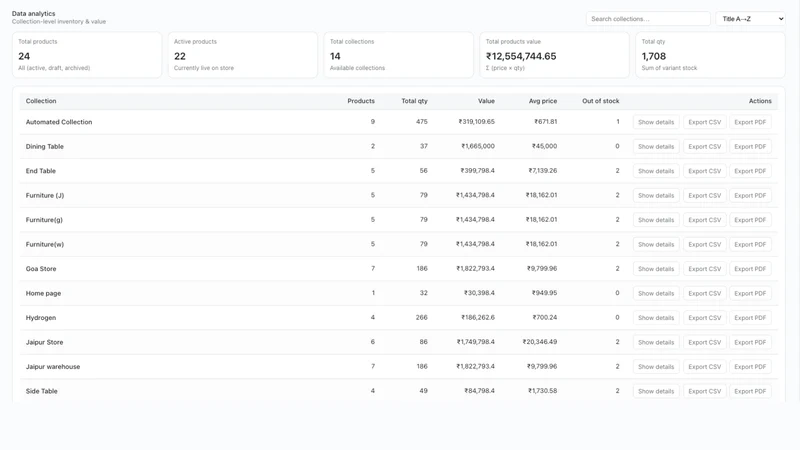
Task: Click the Collection column header
Action: pyautogui.click(x=41, y=101)
